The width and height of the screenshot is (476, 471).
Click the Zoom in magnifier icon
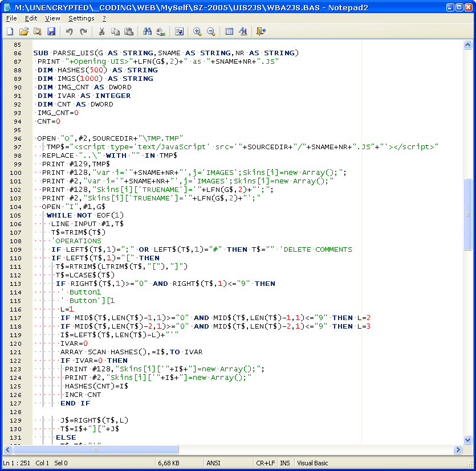pyautogui.click(x=197, y=31)
